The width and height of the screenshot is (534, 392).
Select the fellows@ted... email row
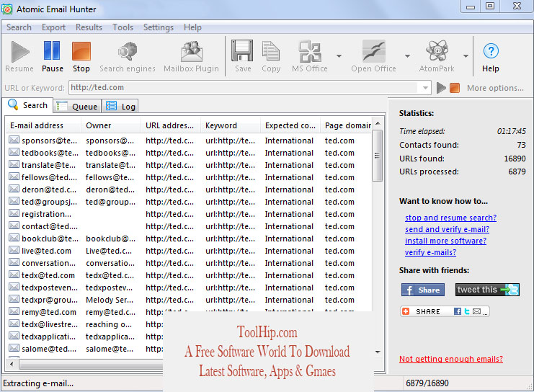point(190,177)
